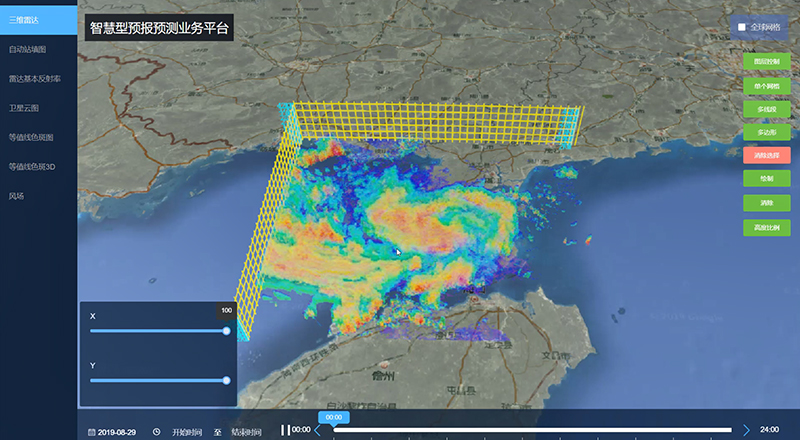Open the 高度比例 height scale option
Viewport: 800px width, 440px height.
click(x=767, y=227)
